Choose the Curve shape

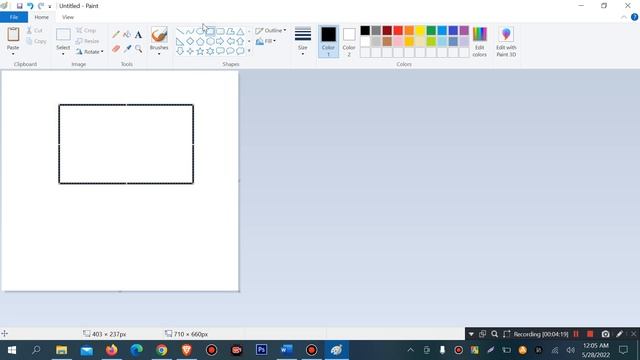tap(190, 31)
